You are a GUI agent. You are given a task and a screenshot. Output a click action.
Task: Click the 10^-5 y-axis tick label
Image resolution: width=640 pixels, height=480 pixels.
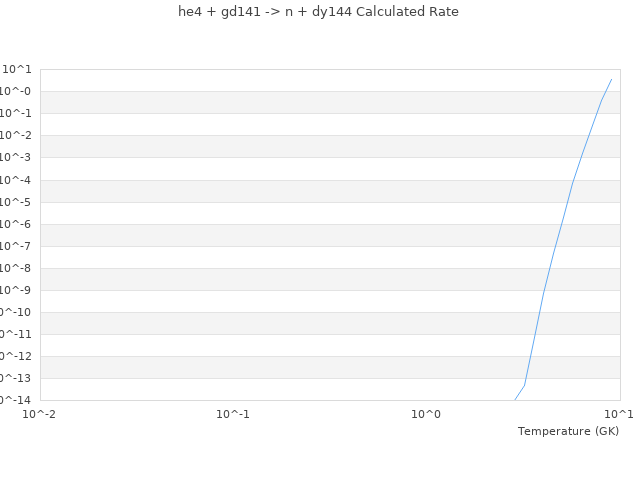tap(17, 202)
